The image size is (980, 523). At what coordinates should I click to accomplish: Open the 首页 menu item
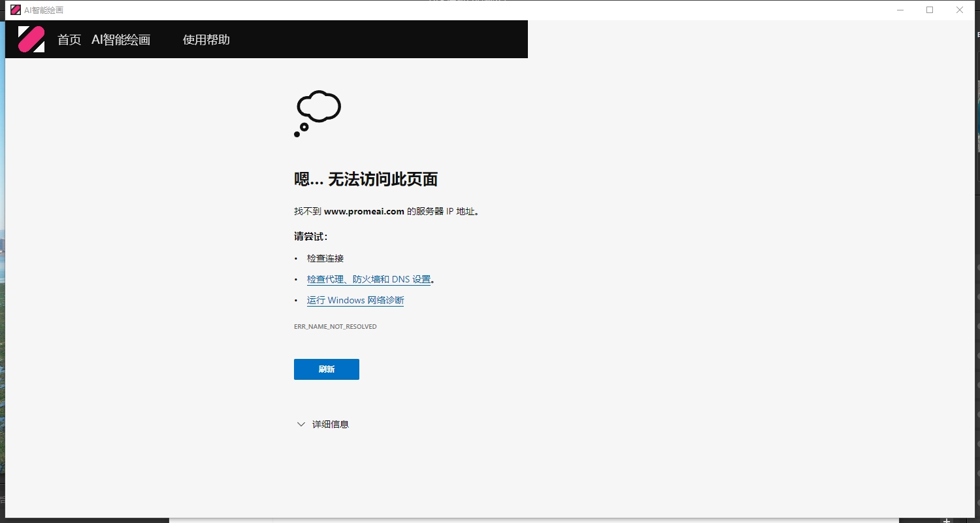(x=69, y=40)
